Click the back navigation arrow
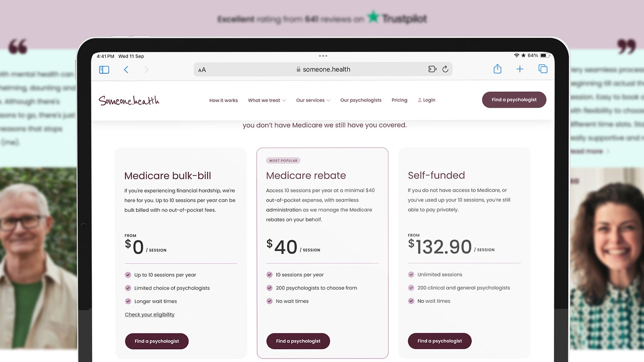Viewport: 644px width, 362px height. tap(126, 69)
